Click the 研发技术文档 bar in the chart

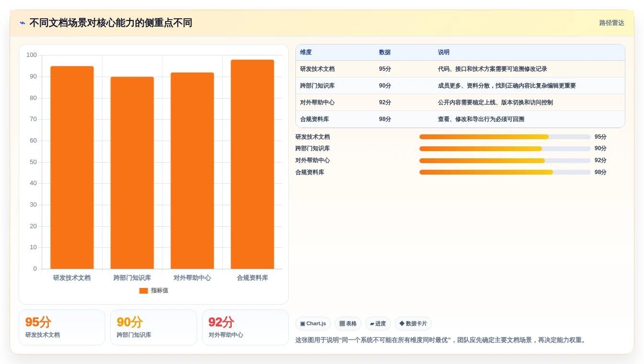[72, 167]
